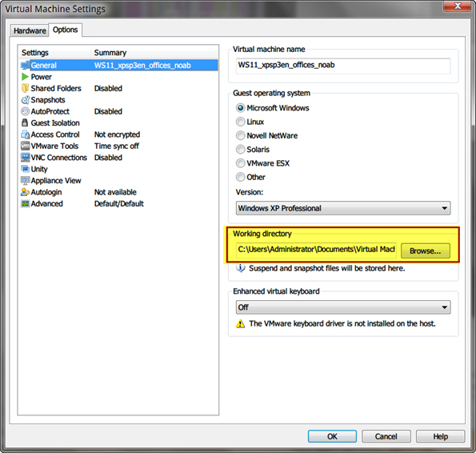Screen dimensions: 476x453
Task: Switch to the Options tab
Action: pyautogui.click(x=66, y=30)
